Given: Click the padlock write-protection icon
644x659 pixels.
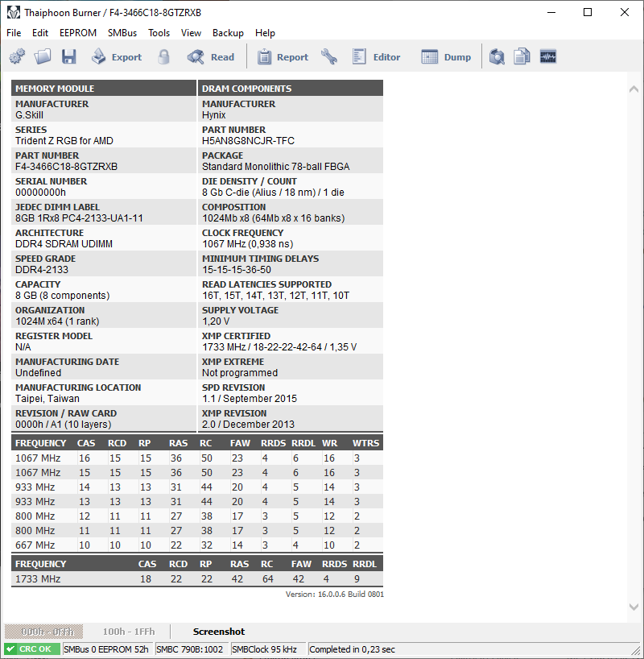Looking at the screenshot, I should (x=164, y=56).
